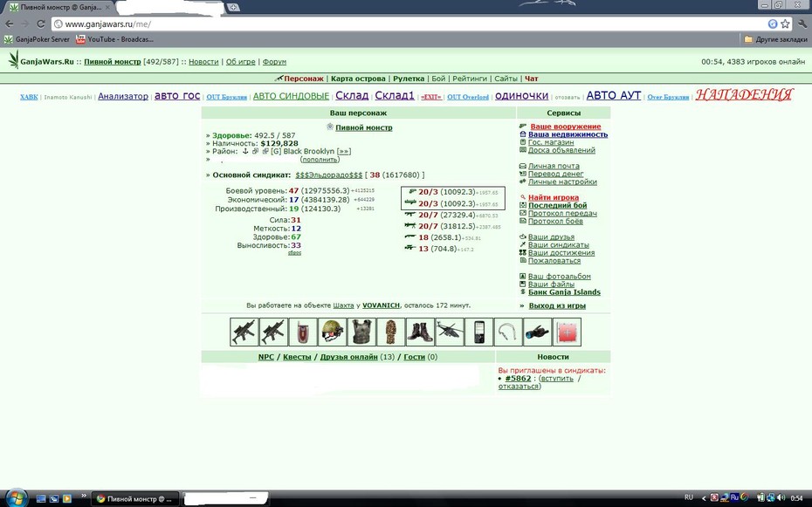Open the Друзья онлайн link
The image size is (812, 507).
[x=348, y=357]
